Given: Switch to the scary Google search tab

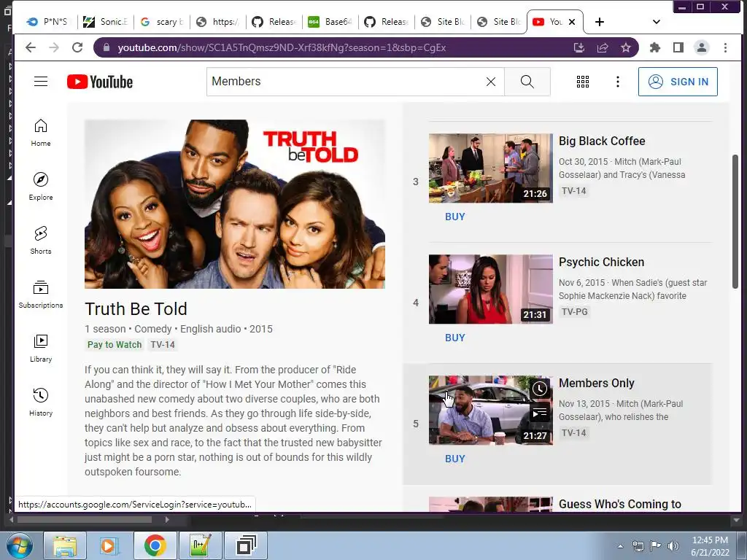Looking at the screenshot, I should click(x=162, y=22).
